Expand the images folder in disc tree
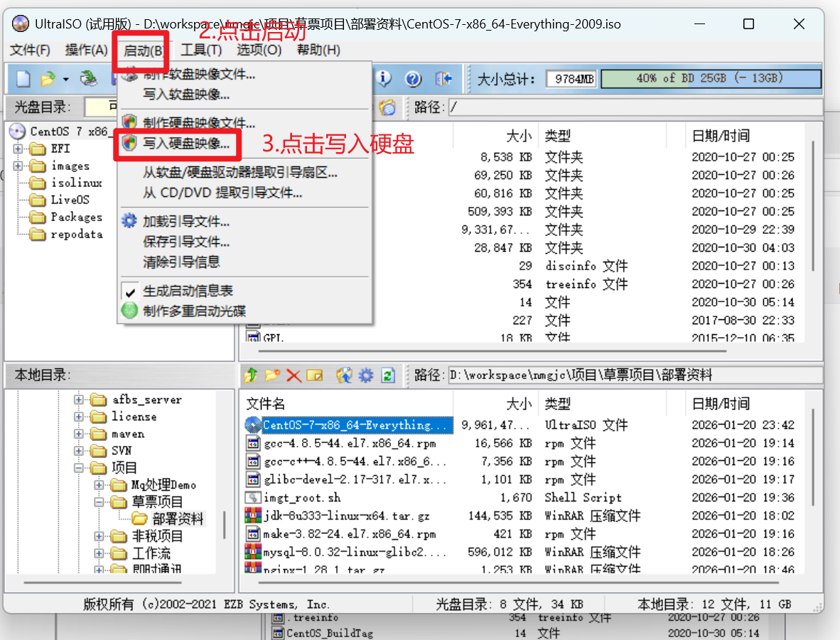 pyautogui.click(x=18, y=166)
